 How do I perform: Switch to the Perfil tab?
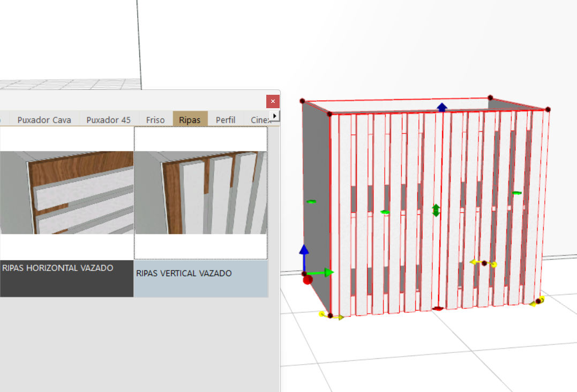226,120
